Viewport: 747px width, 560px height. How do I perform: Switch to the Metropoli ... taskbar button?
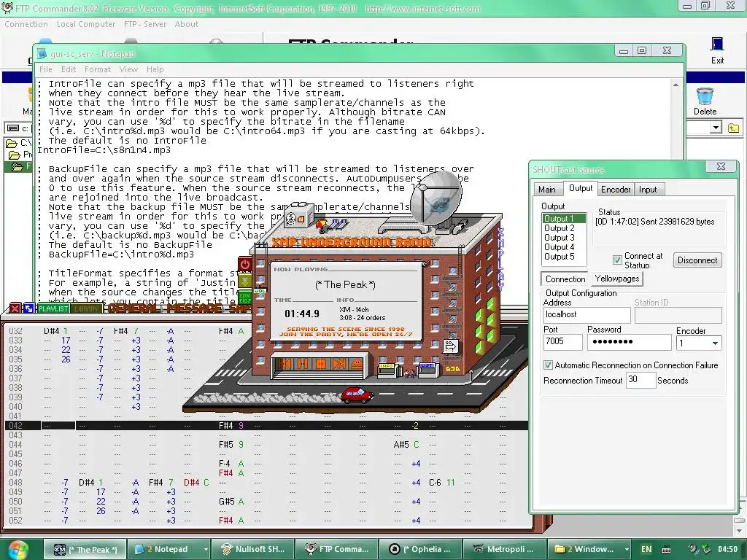(x=505, y=550)
